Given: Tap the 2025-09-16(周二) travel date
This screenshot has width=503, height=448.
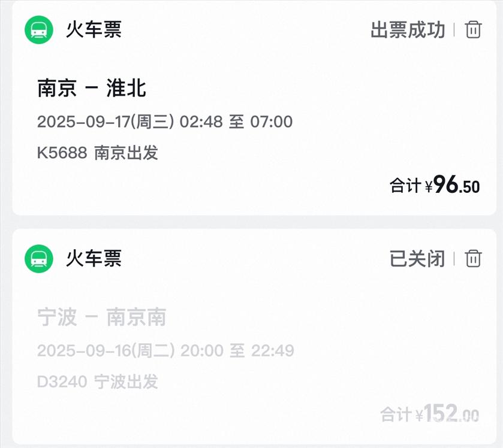Looking at the screenshot, I should (106, 350).
